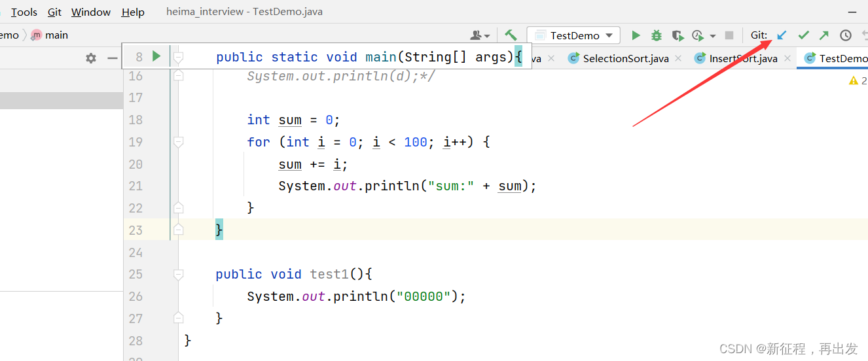Click 'i < 100' in the for loop
868x361 pixels.
400,142
